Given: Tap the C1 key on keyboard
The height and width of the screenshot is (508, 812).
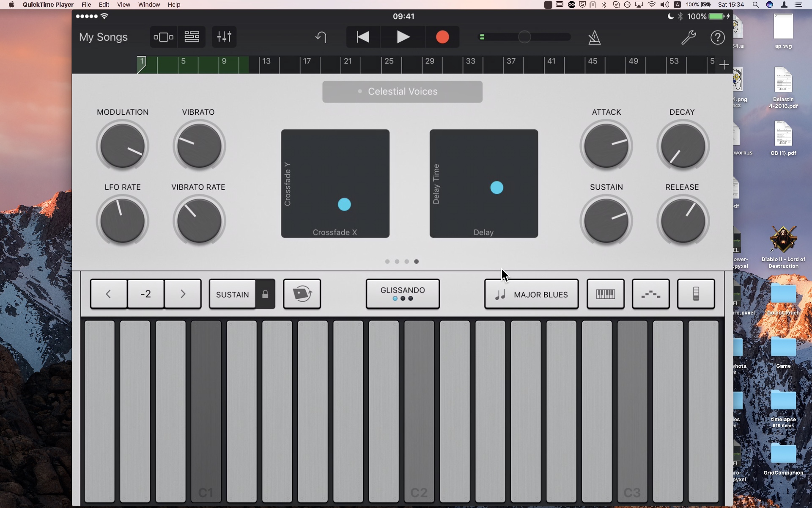Looking at the screenshot, I should (x=206, y=411).
